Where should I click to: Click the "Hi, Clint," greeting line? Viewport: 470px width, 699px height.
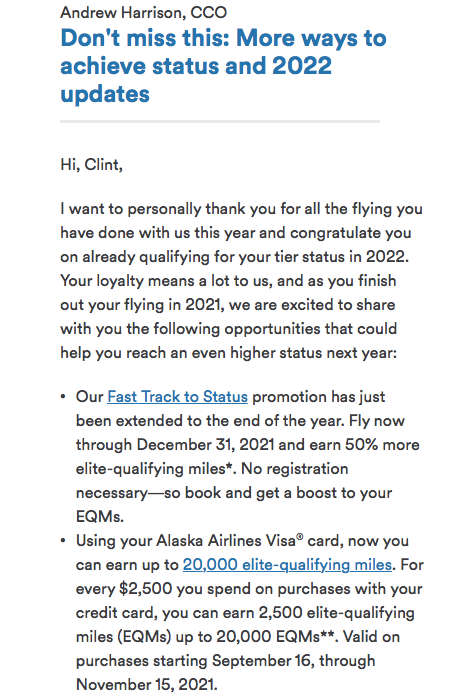(x=91, y=165)
